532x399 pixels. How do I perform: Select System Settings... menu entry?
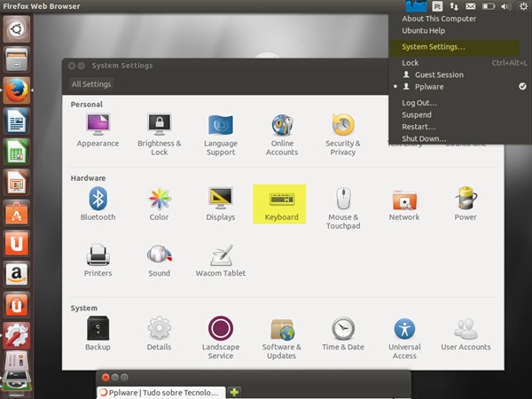455,47
